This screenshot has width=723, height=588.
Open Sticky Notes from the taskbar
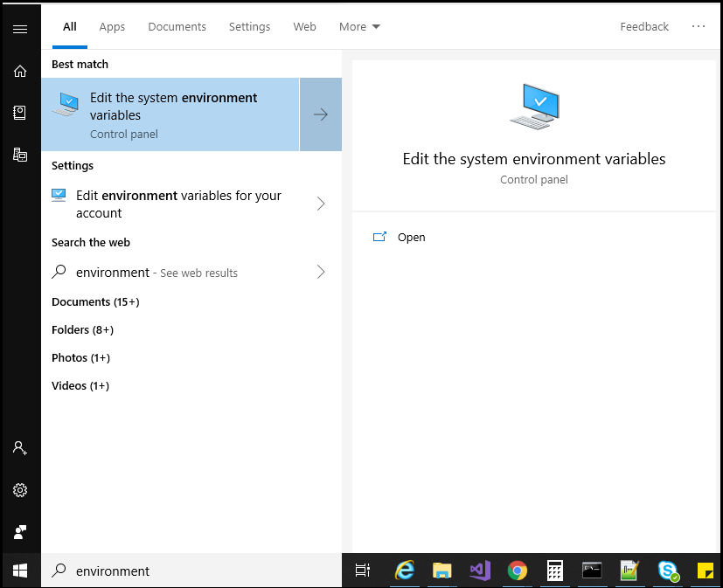[705, 571]
